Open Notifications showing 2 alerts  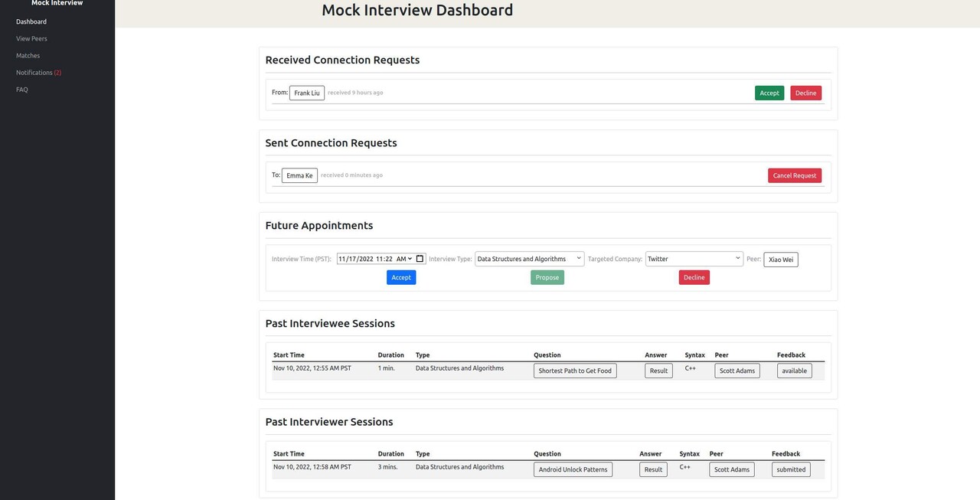click(x=38, y=71)
